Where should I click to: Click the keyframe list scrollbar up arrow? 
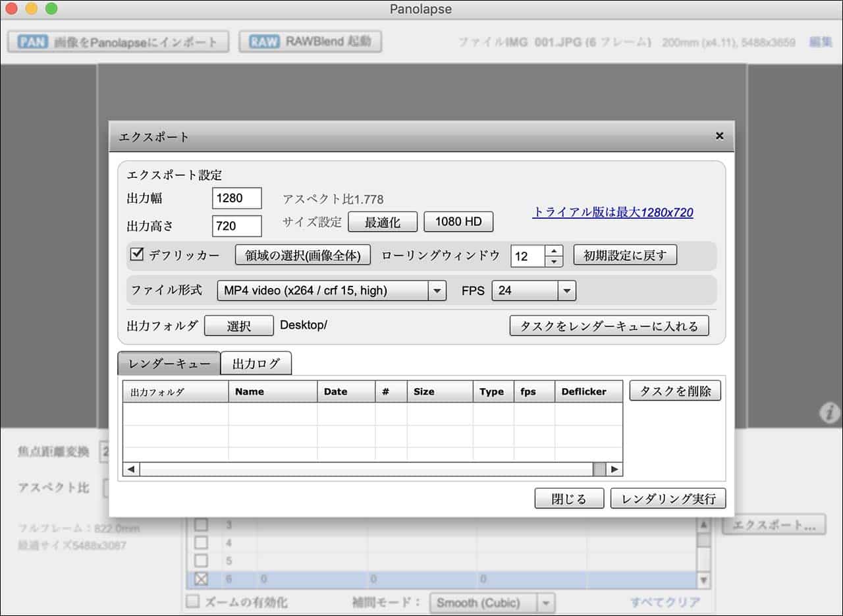[703, 524]
